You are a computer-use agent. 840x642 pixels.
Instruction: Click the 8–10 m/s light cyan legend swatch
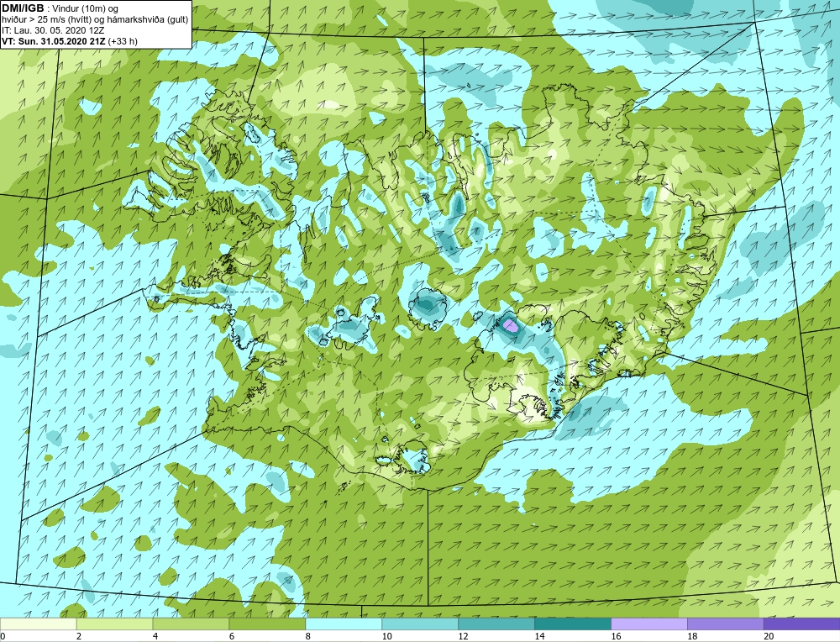(344, 624)
